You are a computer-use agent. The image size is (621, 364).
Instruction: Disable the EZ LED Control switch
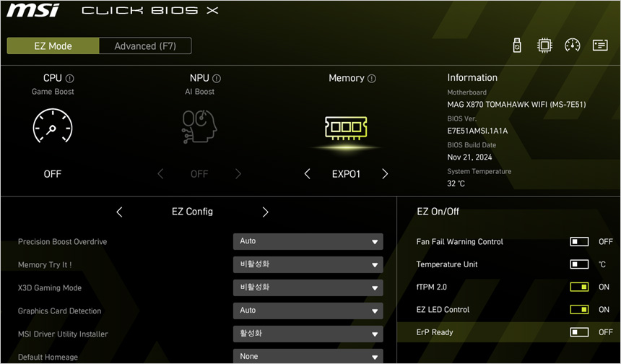579,310
